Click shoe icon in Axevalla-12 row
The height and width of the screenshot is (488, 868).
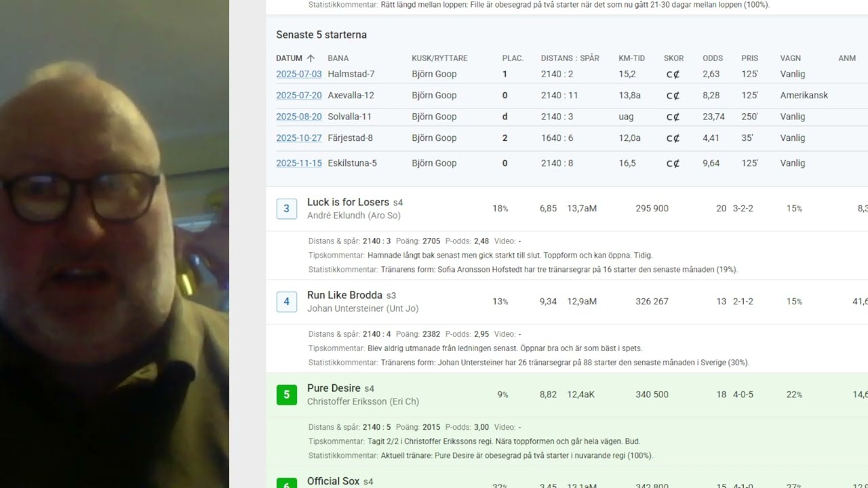[673, 96]
